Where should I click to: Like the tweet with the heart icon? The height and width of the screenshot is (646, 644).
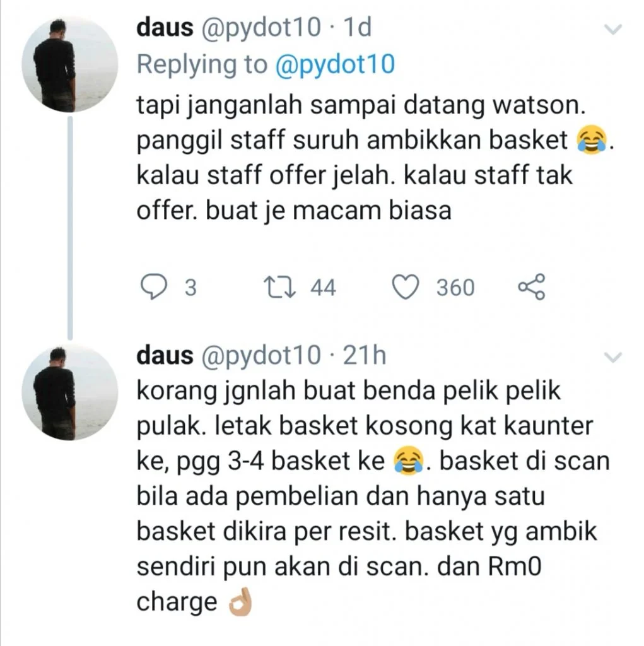tap(405, 287)
